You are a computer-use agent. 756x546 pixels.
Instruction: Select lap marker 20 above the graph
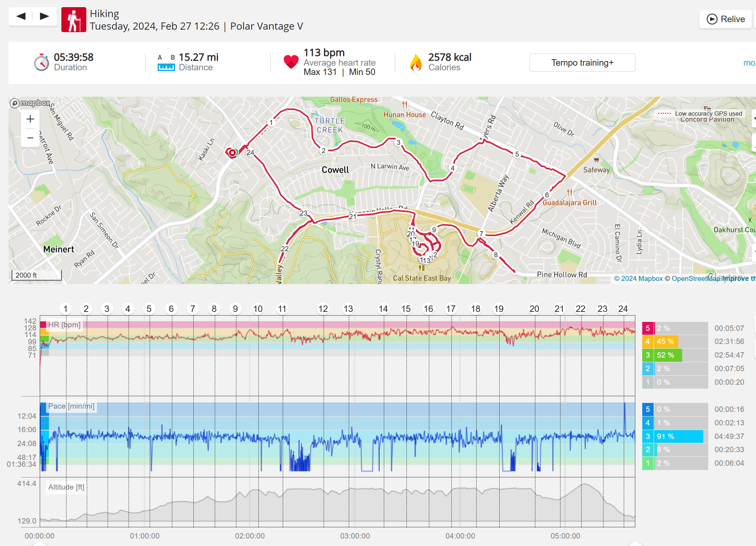click(534, 309)
